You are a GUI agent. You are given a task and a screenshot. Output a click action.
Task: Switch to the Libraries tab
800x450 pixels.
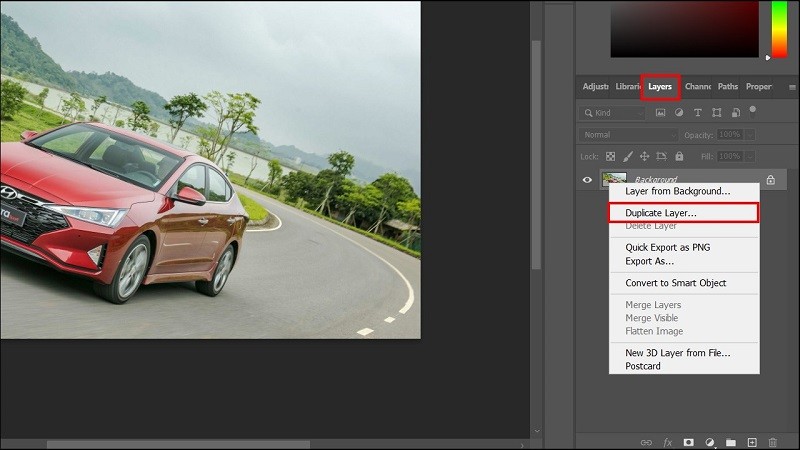(628, 87)
